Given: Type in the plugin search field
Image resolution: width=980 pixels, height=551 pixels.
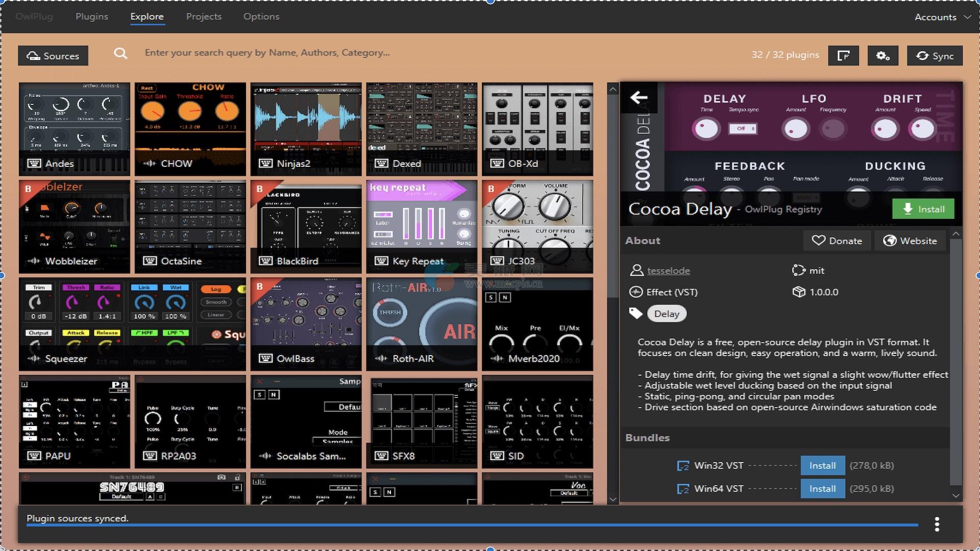Looking at the screenshot, I should 267,53.
